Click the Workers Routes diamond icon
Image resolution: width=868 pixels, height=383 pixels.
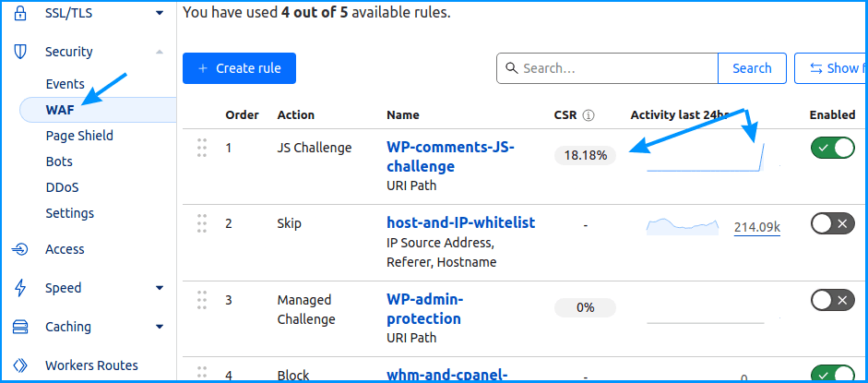click(x=20, y=365)
